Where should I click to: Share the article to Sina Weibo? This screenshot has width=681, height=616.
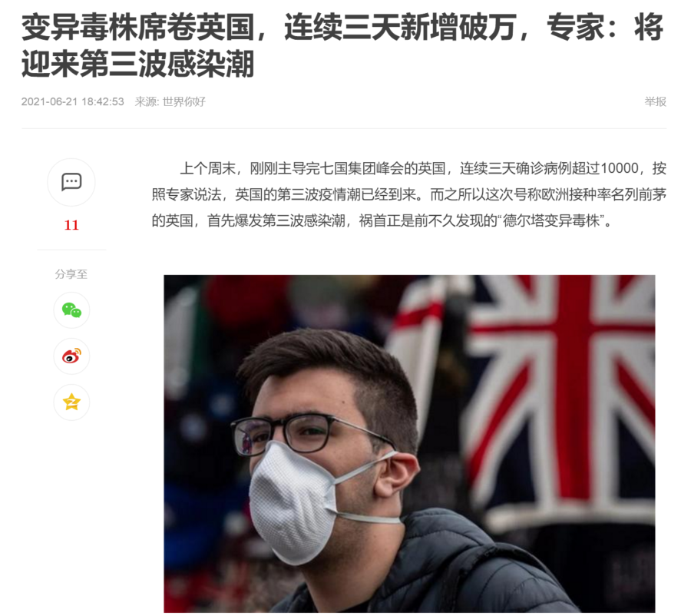click(x=71, y=356)
